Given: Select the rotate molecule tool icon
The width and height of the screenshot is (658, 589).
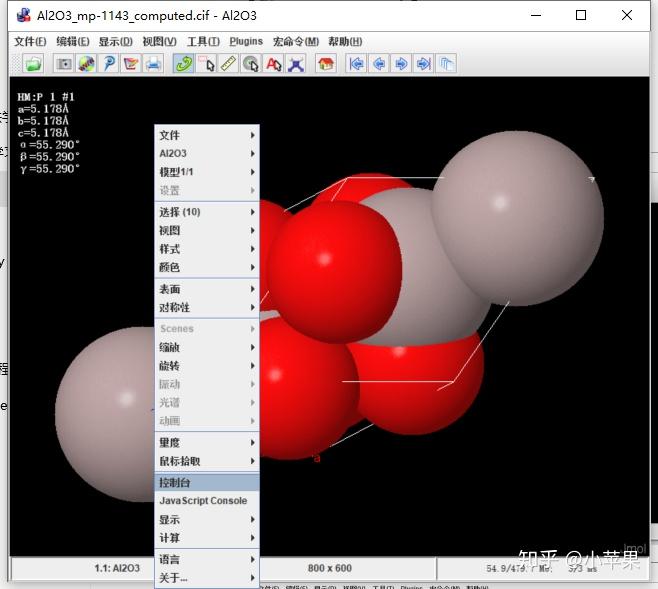Looking at the screenshot, I should [183, 63].
